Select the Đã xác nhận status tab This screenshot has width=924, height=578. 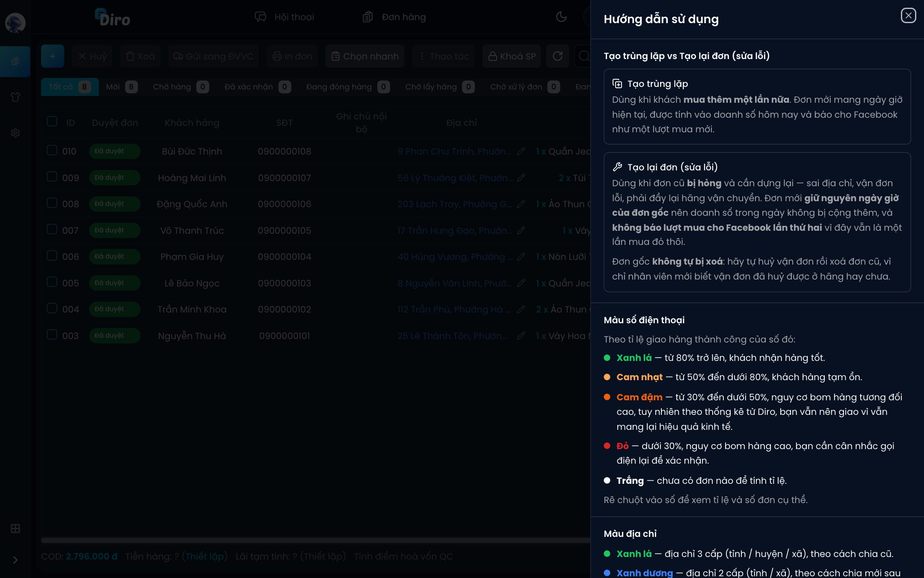tap(258, 87)
